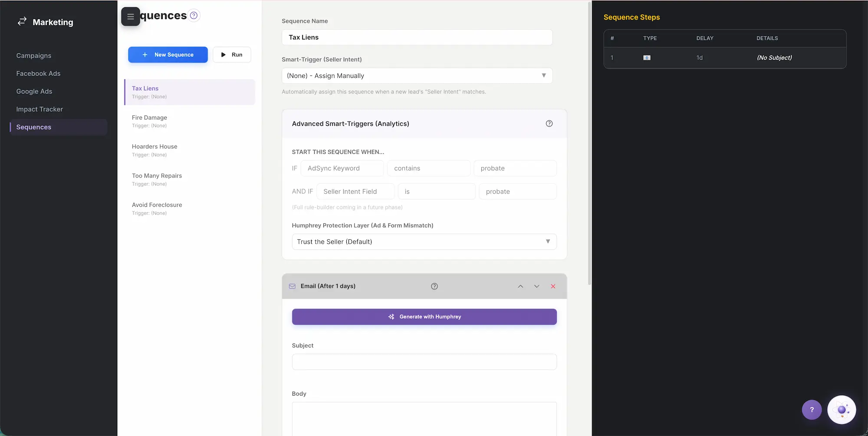Click email type icon in Sequence Steps row 1

647,58
